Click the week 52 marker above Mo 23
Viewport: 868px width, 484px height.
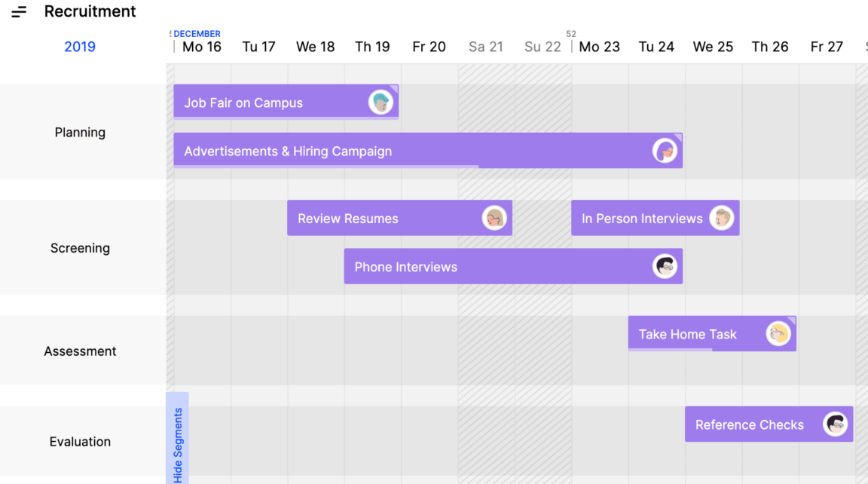(x=571, y=33)
